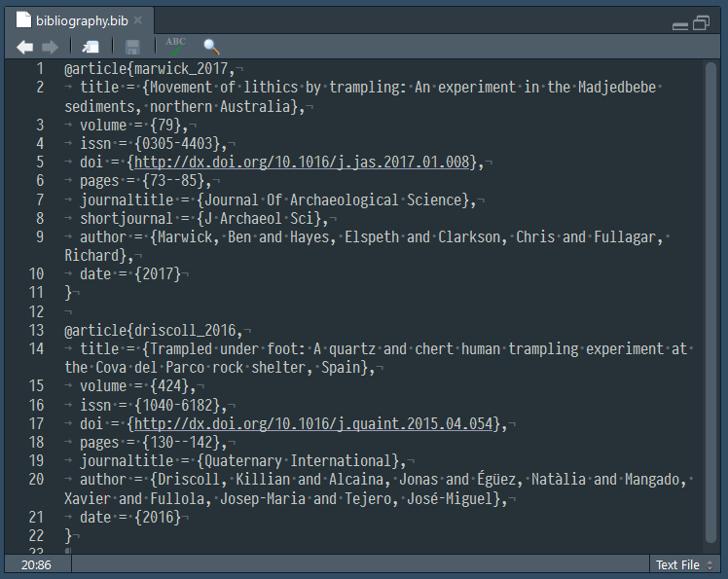Screen dimensions: 728x579
Task: Click line number 13 in gutter
Action: 36,330
